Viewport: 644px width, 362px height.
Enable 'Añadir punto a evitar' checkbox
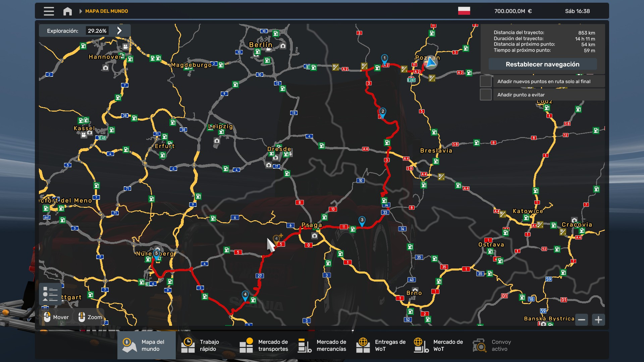click(x=486, y=95)
